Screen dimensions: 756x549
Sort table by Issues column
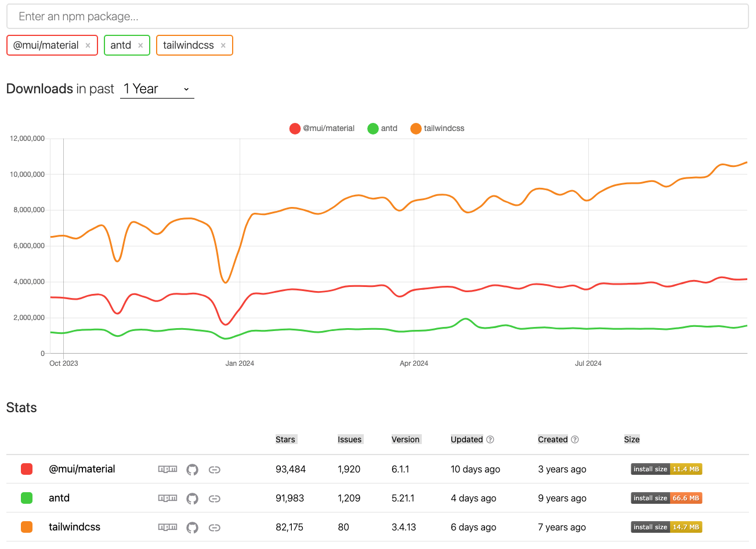350,439
